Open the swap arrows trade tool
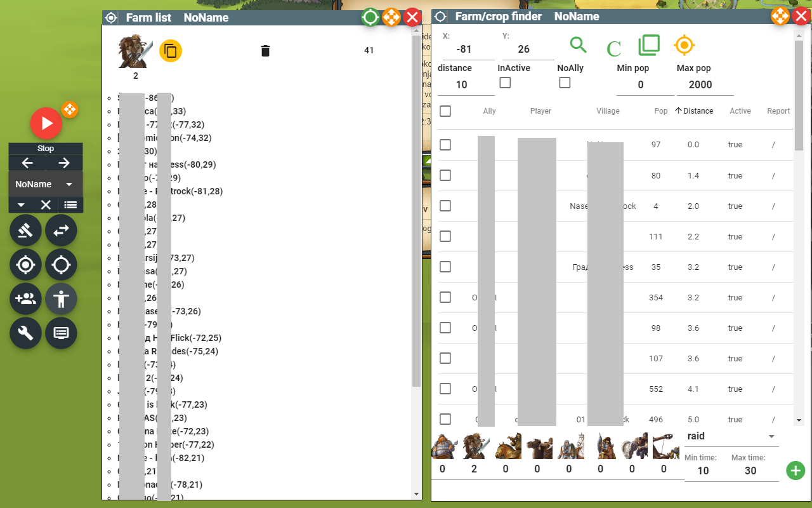812x508 pixels. (61, 231)
